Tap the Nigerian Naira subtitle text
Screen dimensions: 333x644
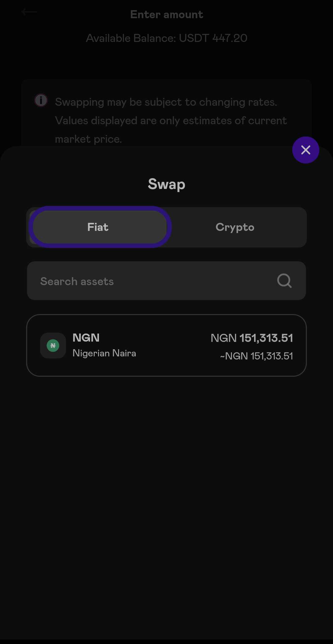104,353
